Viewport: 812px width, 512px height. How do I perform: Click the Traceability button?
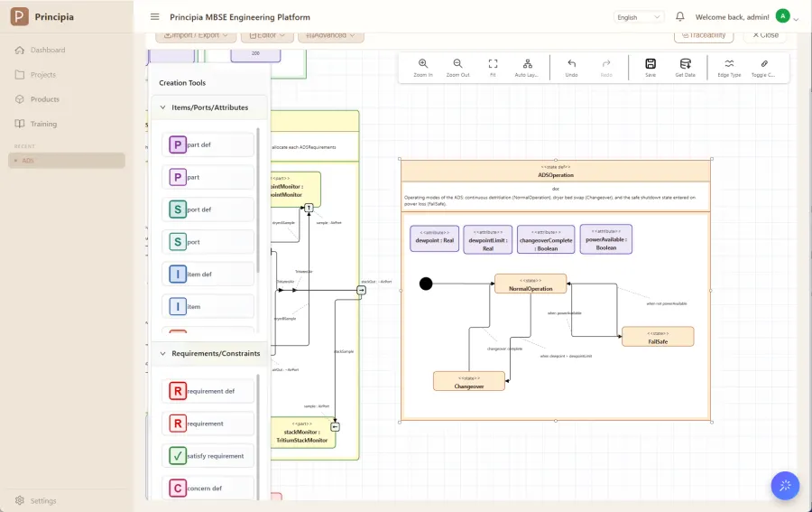(x=703, y=35)
